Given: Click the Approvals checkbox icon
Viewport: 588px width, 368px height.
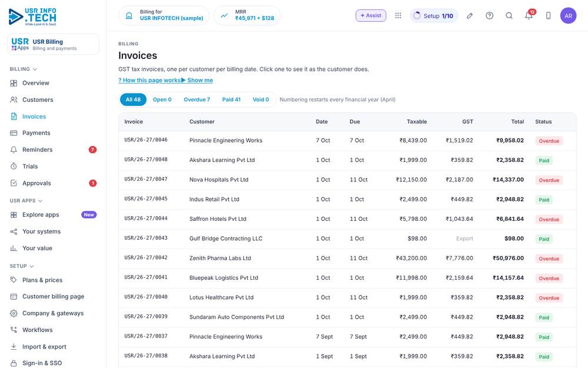Looking at the screenshot, I should point(14,183).
